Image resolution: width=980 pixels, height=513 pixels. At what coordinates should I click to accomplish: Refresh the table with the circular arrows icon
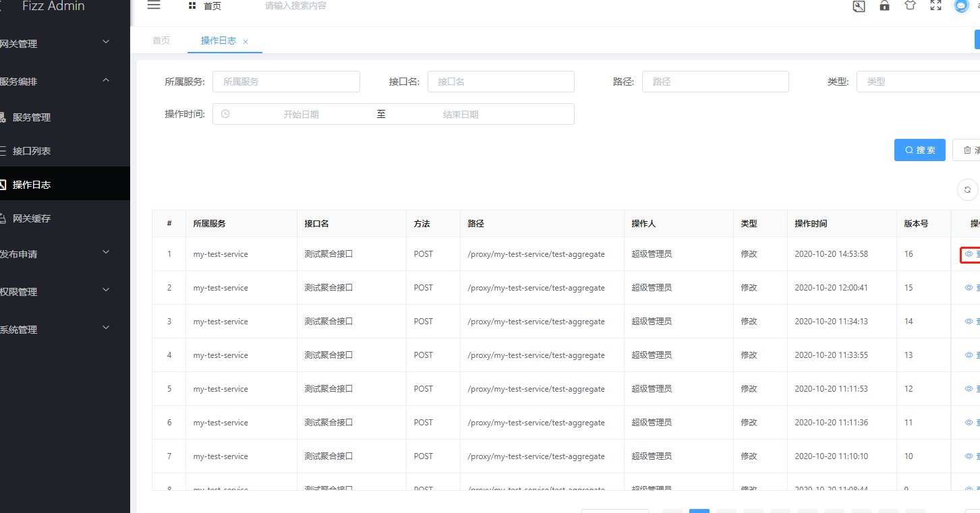click(x=967, y=189)
